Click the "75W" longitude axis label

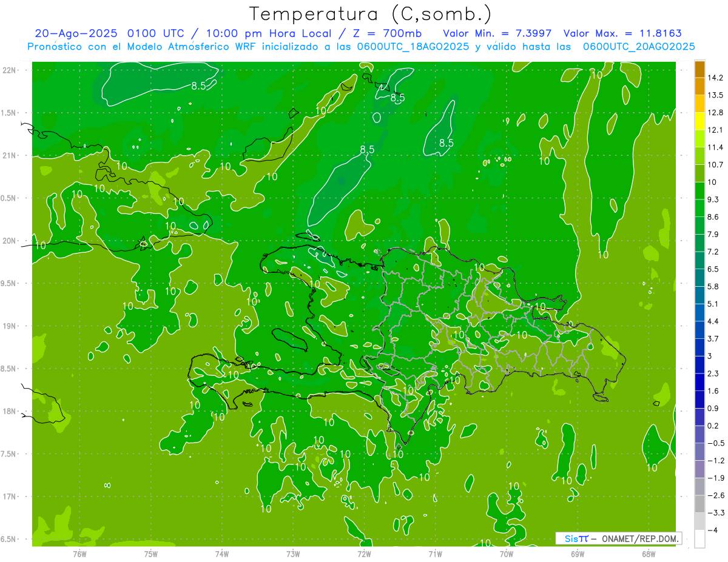coord(151,554)
